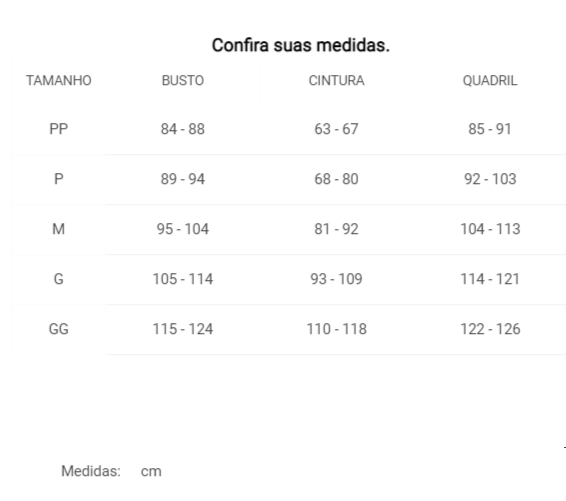Click the hip value 122 - 126
Screen dimensions: 566x501
(490, 329)
